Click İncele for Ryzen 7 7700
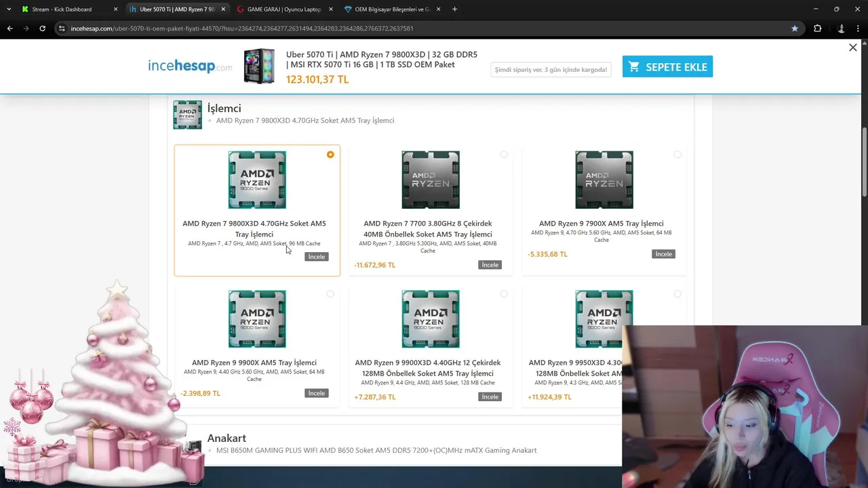The image size is (868, 488). [x=490, y=265]
